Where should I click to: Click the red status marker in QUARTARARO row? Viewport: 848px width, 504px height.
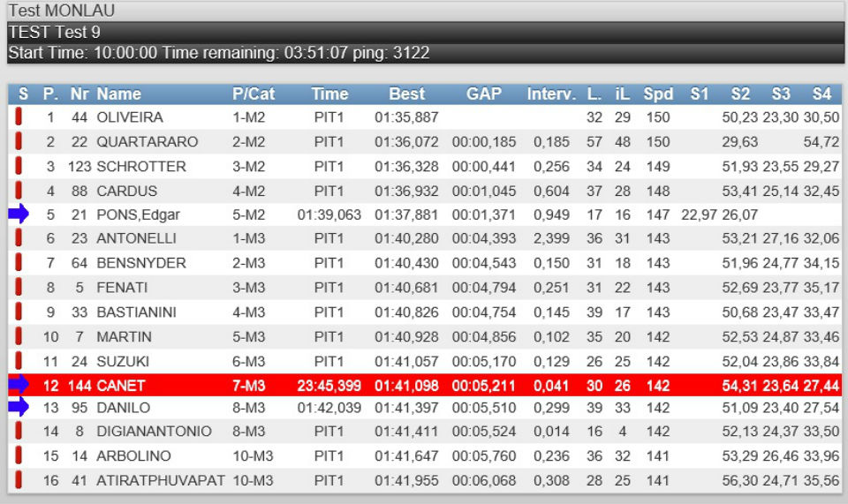(x=19, y=141)
